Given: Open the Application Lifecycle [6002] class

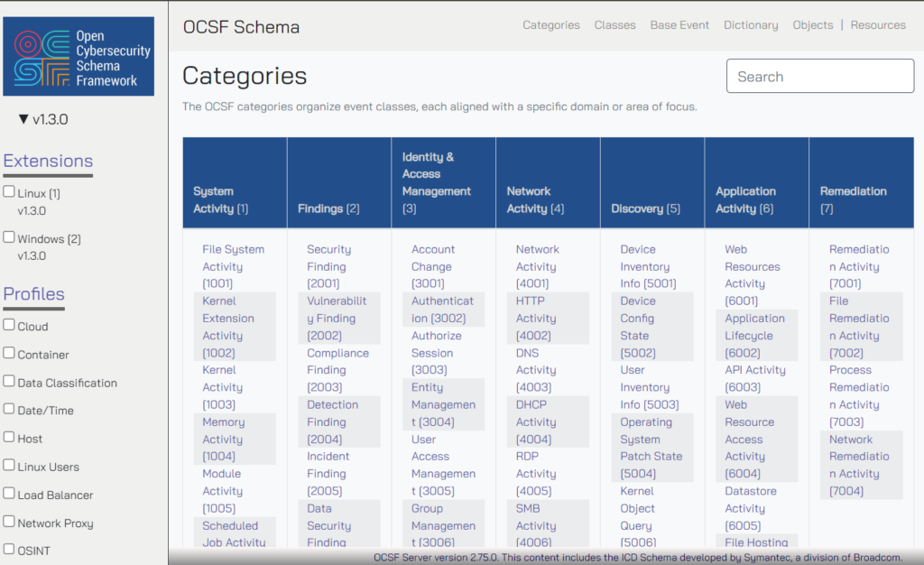Looking at the screenshot, I should [754, 335].
